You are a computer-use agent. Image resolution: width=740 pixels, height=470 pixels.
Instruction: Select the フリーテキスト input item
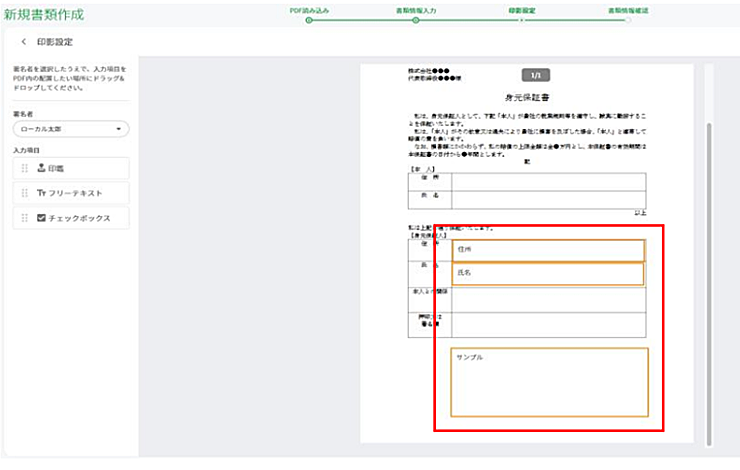(71, 193)
